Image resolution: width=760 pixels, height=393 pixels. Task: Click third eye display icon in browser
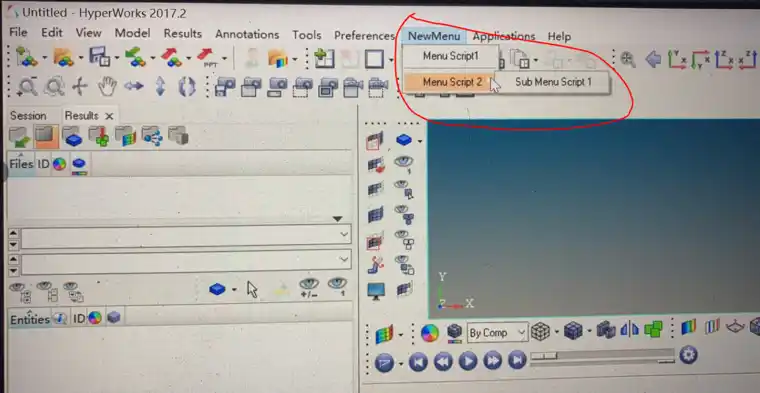click(74, 292)
